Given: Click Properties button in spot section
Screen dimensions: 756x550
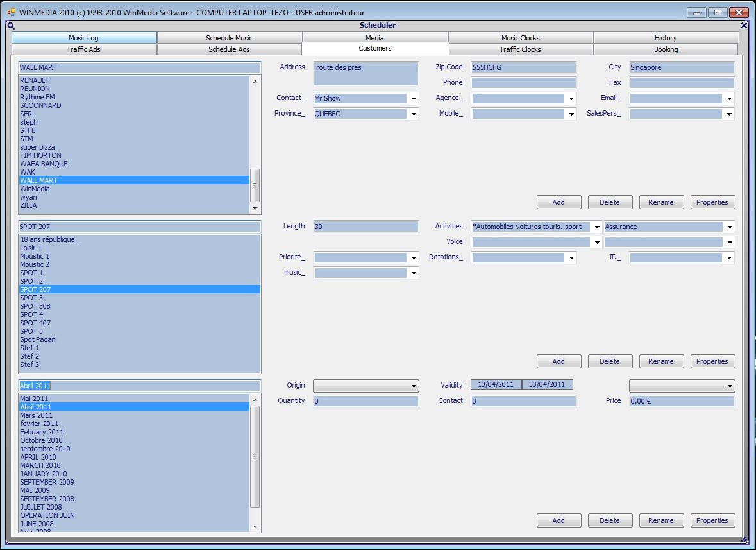Looking at the screenshot, I should [712, 361].
